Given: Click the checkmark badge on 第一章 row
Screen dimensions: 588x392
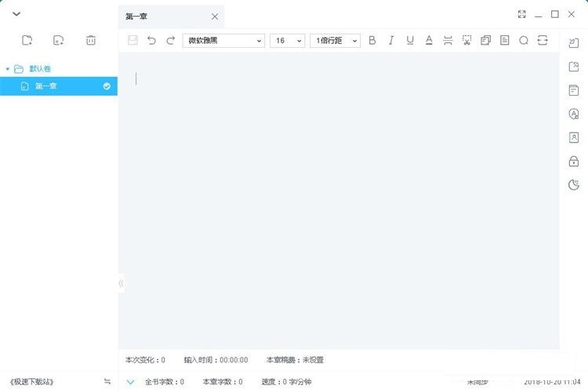Looking at the screenshot, I should (x=107, y=86).
